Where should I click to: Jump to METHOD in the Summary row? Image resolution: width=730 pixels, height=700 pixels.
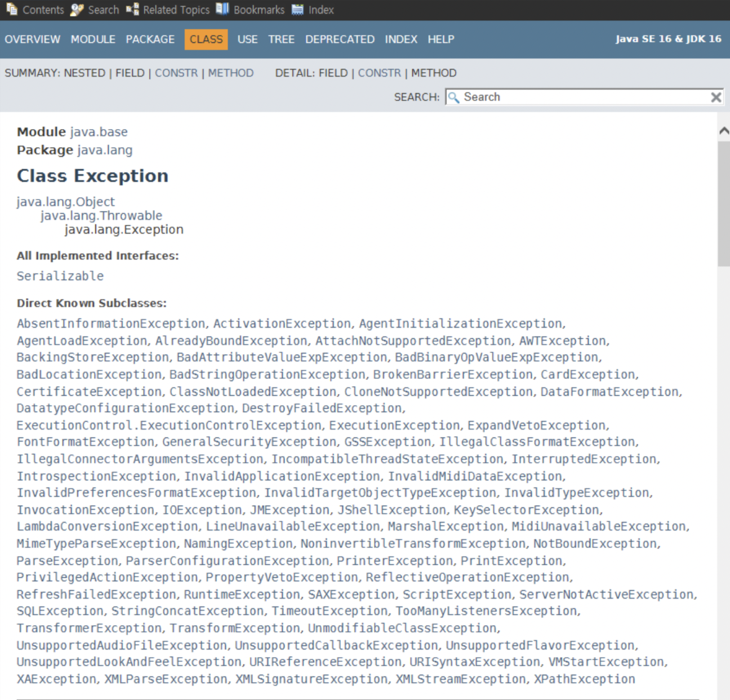231,73
